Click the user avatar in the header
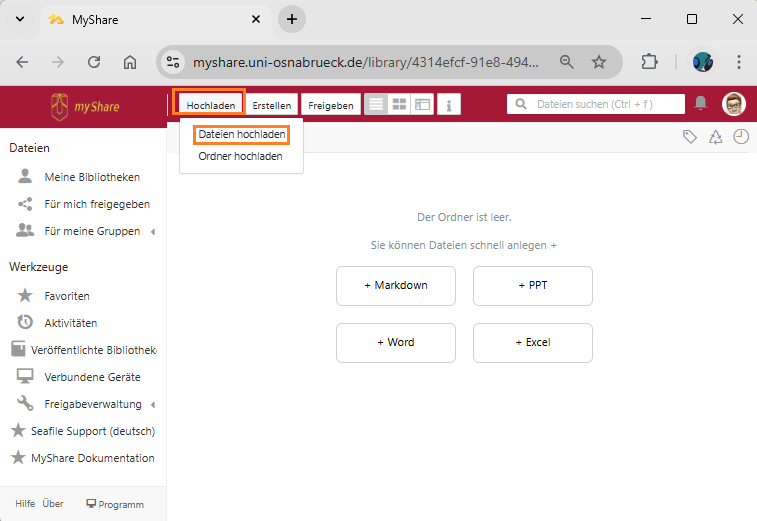 pyautogui.click(x=734, y=103)
